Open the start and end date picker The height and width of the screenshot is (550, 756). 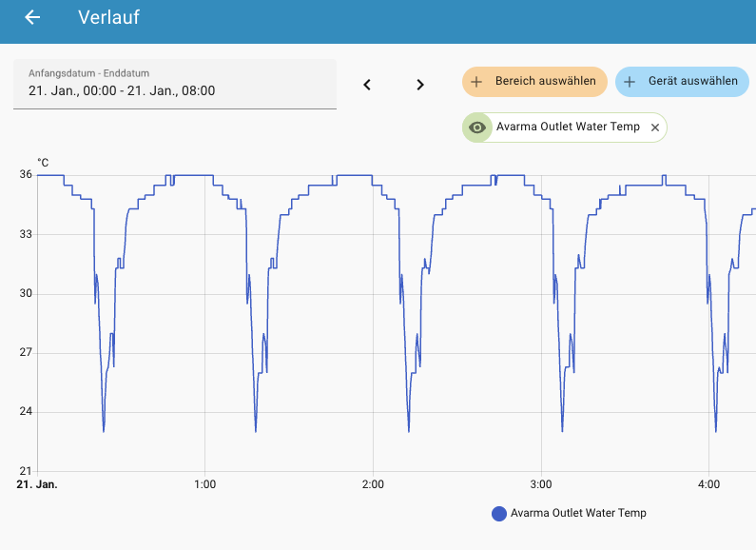click(175, 84)
